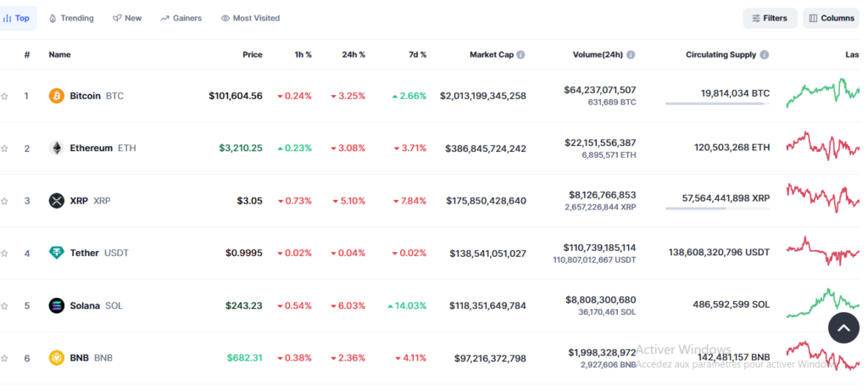Image resolution: width=868 pixels, height=391 pixels.
Task: Click Bitcoin's circulating supply progress bar
Action: 717,103
